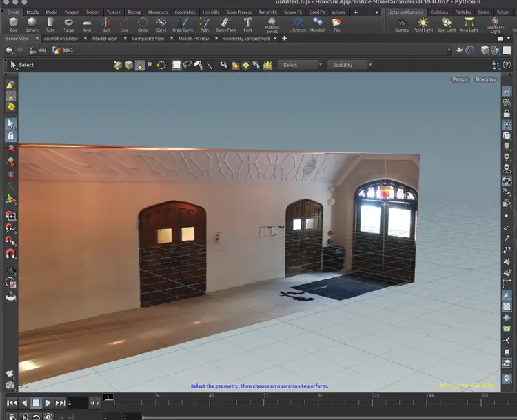Image resolution: width=517 pixels, height=420 pixels.
Task: Expand the network path dropdown arrow
Action: (x=449, y=50)
